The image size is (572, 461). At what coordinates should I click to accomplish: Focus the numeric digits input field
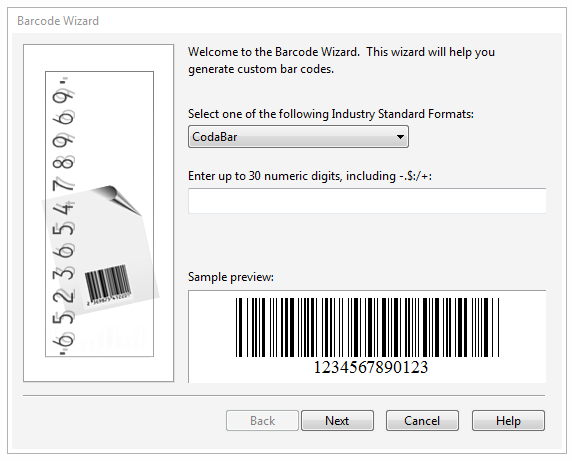tap(367, 201)
